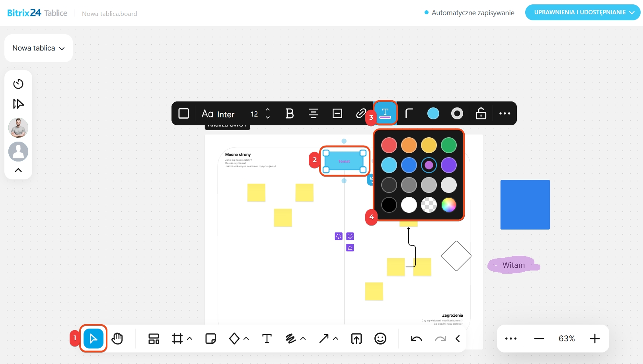Zoom in with the plus button
The width and height of the screenshot is (643, 364).
pos(594,339)
